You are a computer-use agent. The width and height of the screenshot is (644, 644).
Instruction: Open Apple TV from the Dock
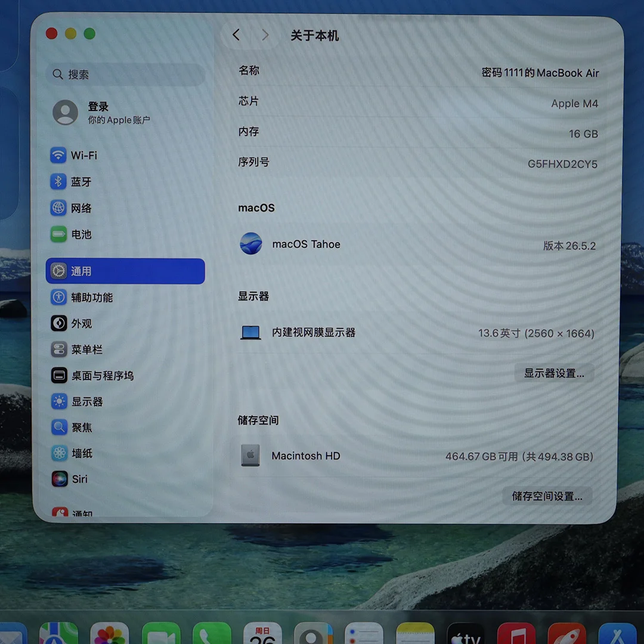click(x=466, y=633)
